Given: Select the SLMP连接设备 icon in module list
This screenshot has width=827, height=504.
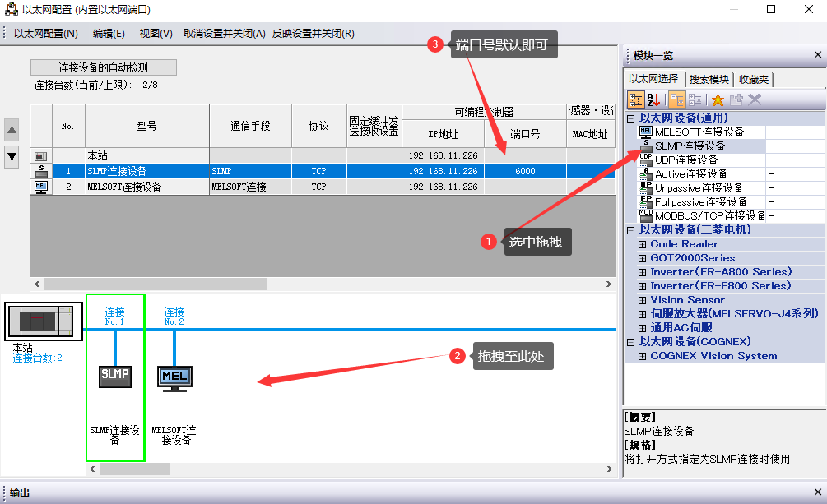Looking at the screenshot, I should pyautogui.click(x=646, y=146).
